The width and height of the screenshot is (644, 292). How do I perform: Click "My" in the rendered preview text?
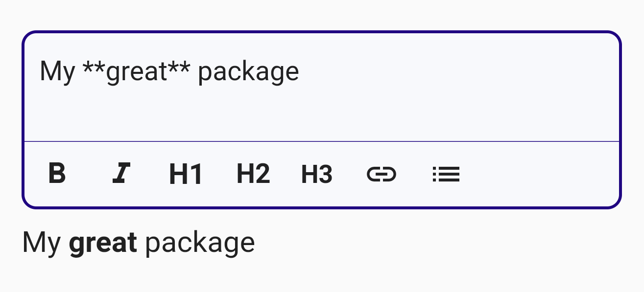[42, 243]
